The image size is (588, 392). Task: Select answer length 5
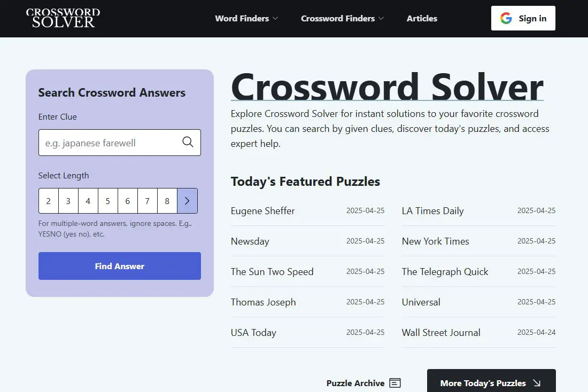point(108,201)
